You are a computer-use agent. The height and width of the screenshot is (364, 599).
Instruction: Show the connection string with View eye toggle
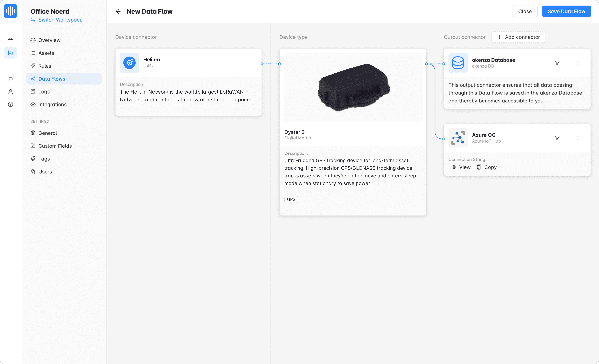pyautogui.click(x=461, y=167)
